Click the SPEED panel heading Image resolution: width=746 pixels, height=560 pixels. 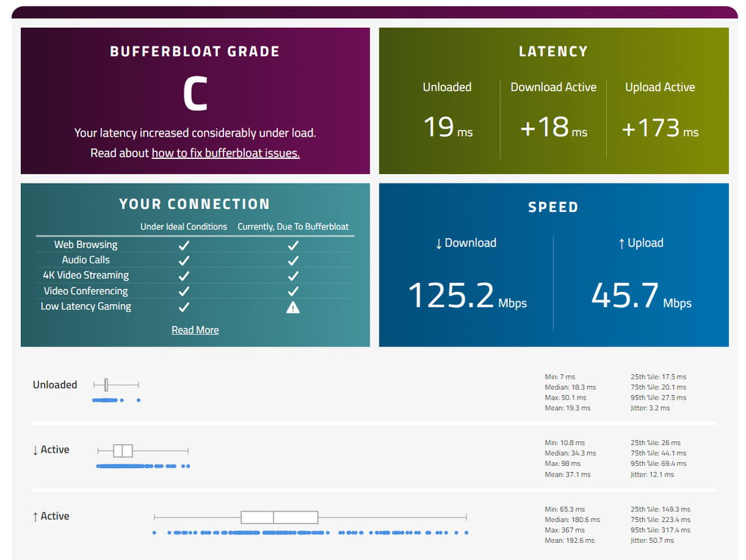pyautogui.click(x=553, y=207)
